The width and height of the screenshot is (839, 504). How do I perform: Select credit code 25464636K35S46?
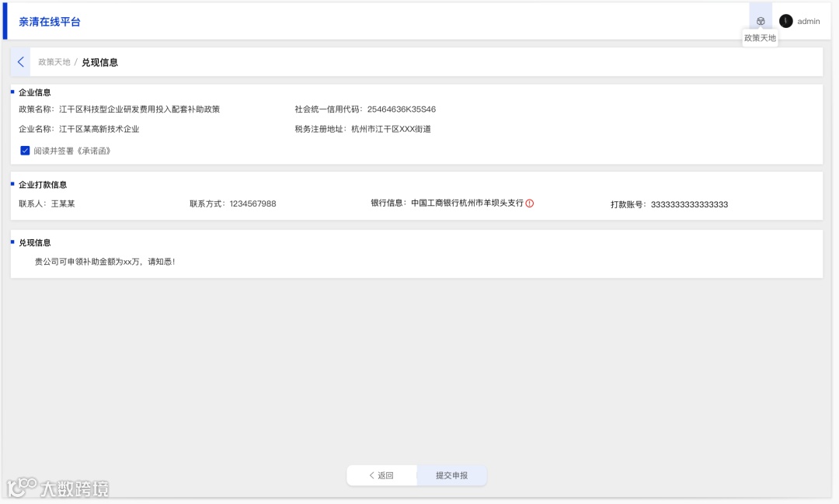pos(402,109)
